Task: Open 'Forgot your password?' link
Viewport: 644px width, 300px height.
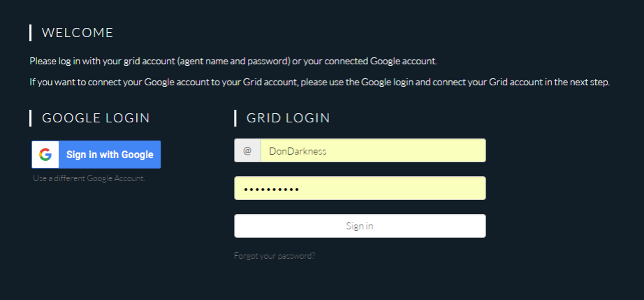Action: pyautogui.click(x=275, y=256)
